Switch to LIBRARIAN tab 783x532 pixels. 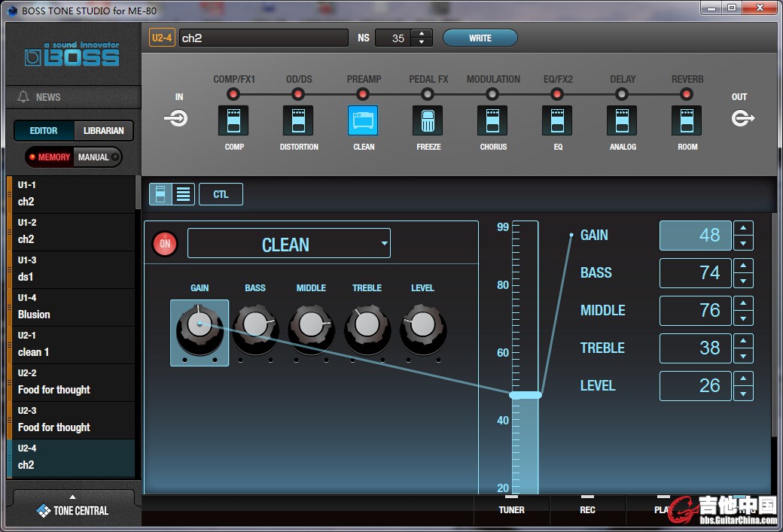click(103, 130)
